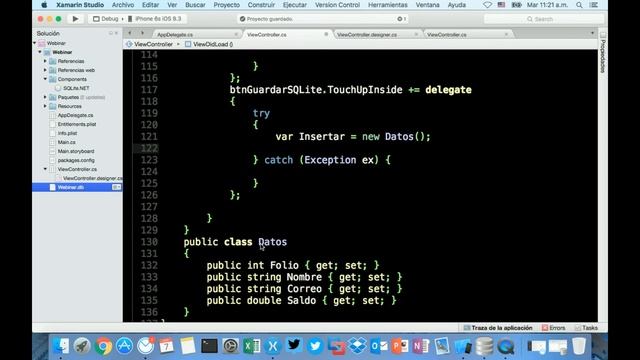
Task: Click code line number 122
Action: [149, 148]
